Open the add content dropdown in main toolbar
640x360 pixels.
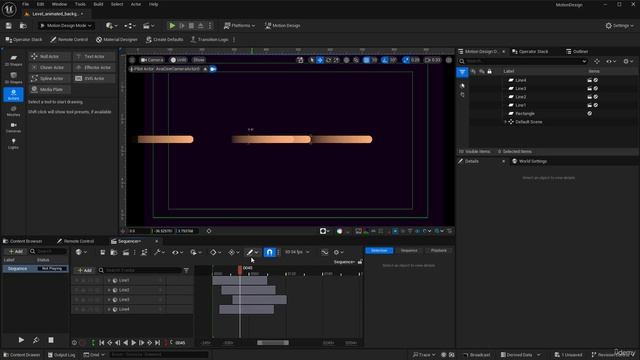(x=111, y=26)
